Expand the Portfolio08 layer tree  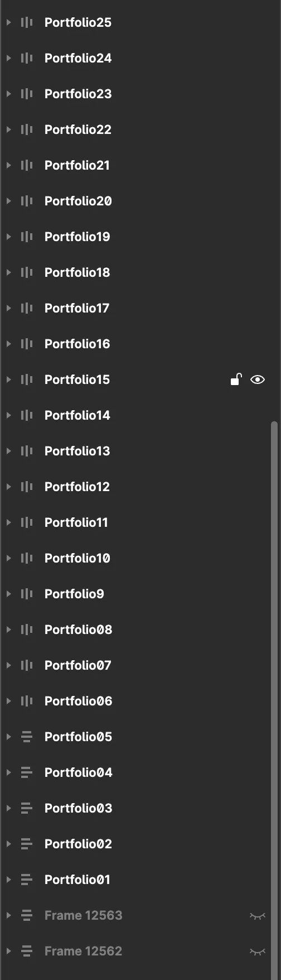click(8, 630)
